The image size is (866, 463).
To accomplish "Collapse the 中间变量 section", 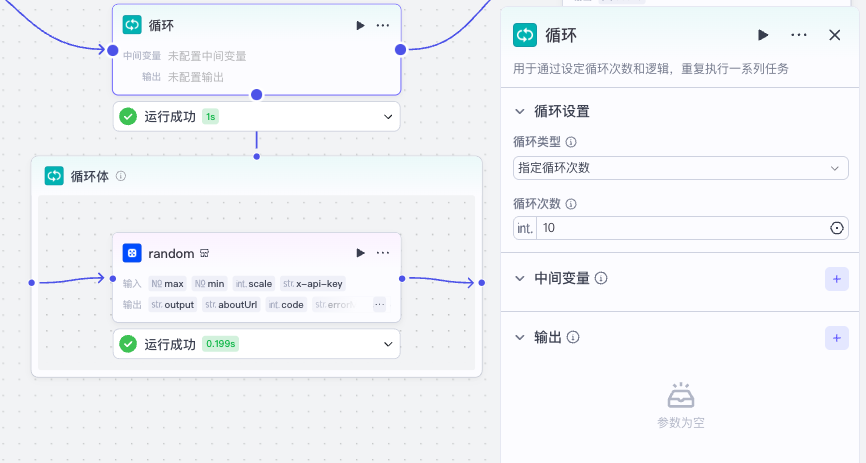I will tap(519, 278).
